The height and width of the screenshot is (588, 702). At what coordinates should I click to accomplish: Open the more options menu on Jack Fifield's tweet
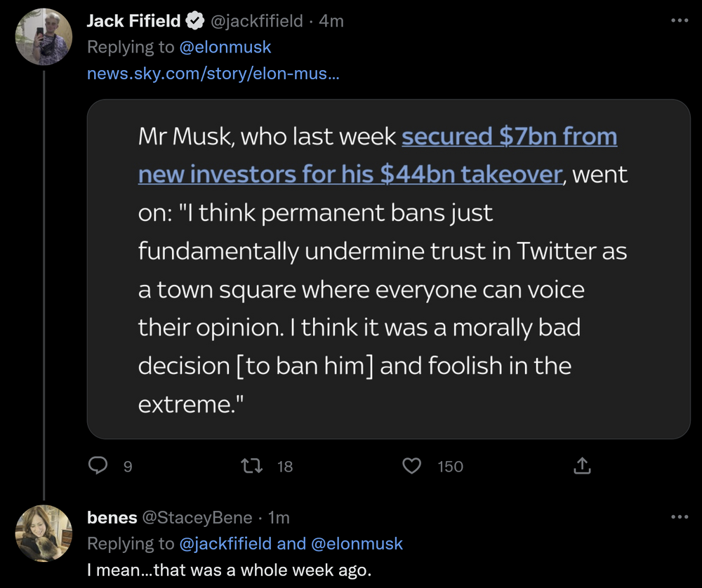pyautogui.click(x=680, y=21)
